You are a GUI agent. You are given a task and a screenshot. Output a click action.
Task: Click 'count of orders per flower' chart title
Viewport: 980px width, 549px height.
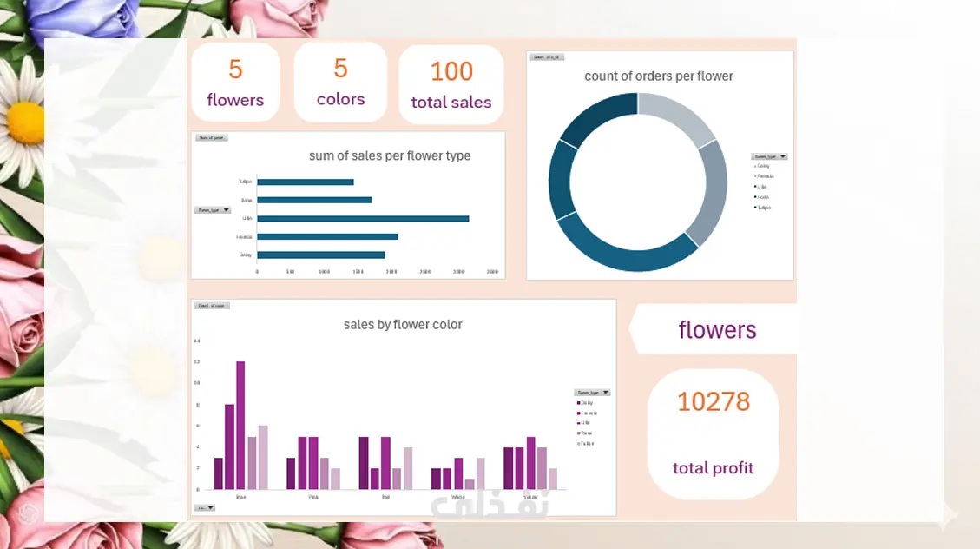tap(659, 76)
